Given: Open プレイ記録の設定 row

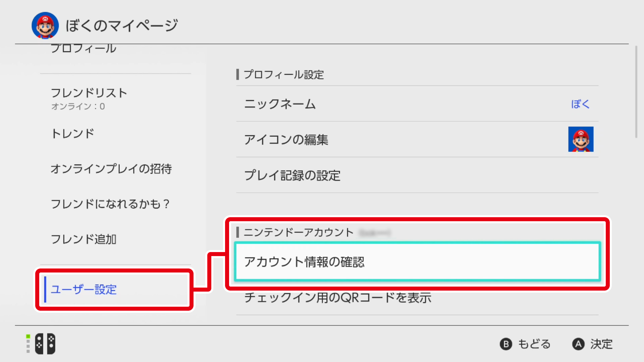Looking at the screenshot, I should coord(417,175).
